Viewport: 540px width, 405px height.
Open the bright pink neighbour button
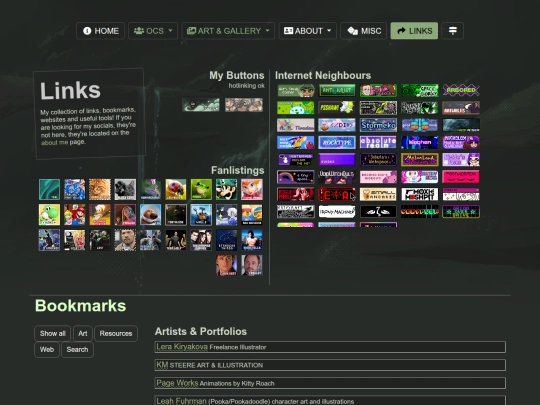point(461,177)
